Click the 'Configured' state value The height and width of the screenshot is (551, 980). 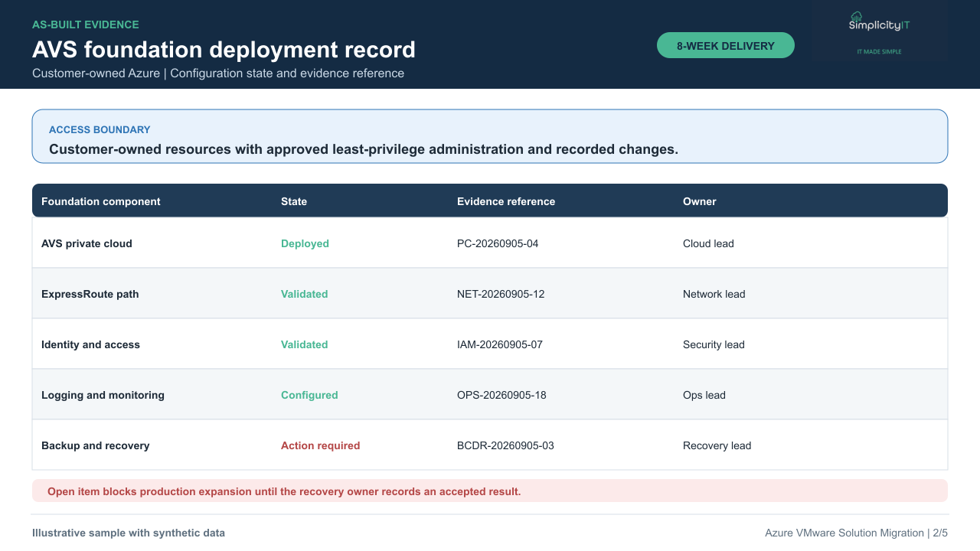pyautogui.click(x=309, y=395)
